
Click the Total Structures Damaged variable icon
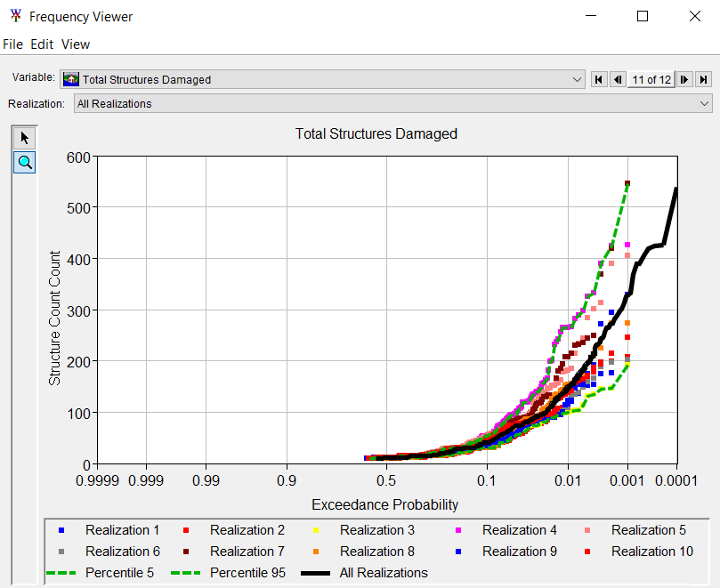click(x=72, y=79)
